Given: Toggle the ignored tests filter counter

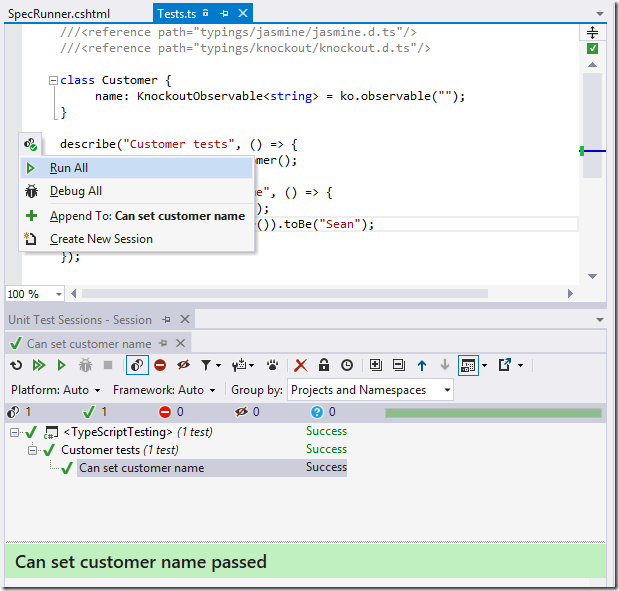Looking at the screenshot, I should click(248, 412).
